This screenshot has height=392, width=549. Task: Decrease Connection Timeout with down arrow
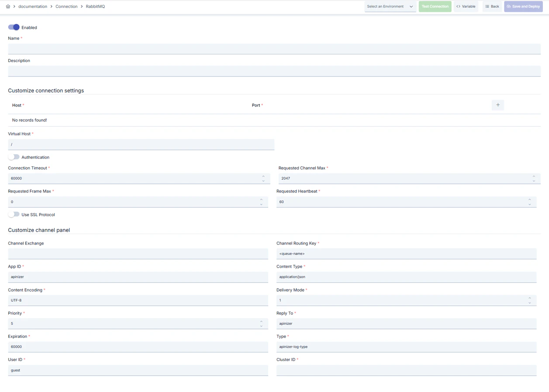[x=263, y=181]
